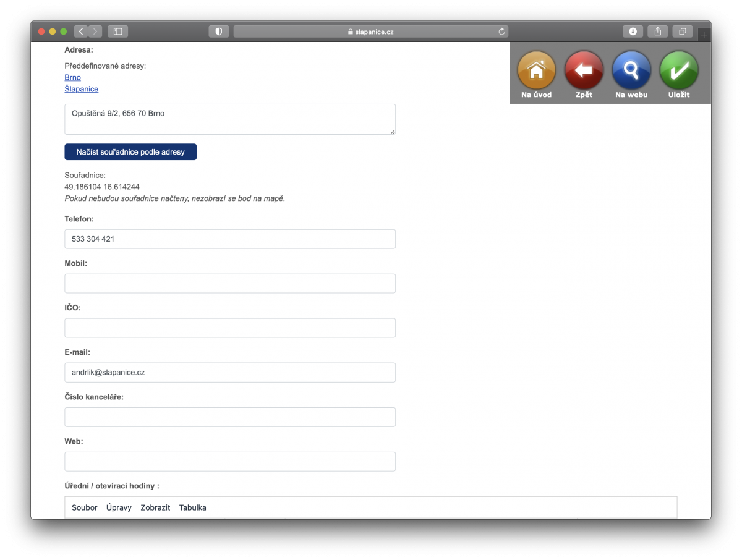Viewport: 742px width, 560px height.
Task: Expand the Zobrazit editor menu
Action: click(155, 507)
